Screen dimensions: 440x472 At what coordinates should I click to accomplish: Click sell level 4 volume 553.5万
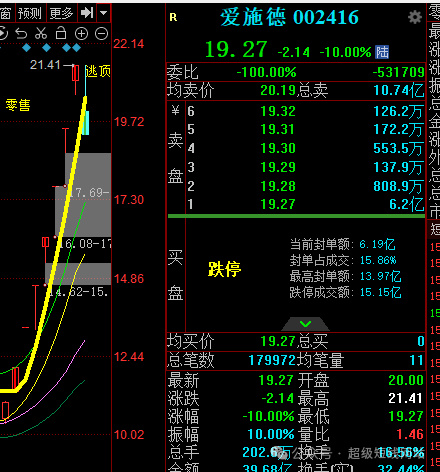pyautogui.click(x=399, y=148)
